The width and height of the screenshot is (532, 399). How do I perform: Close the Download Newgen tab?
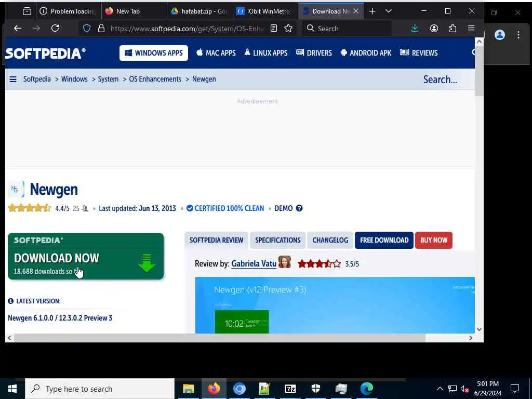355,11
